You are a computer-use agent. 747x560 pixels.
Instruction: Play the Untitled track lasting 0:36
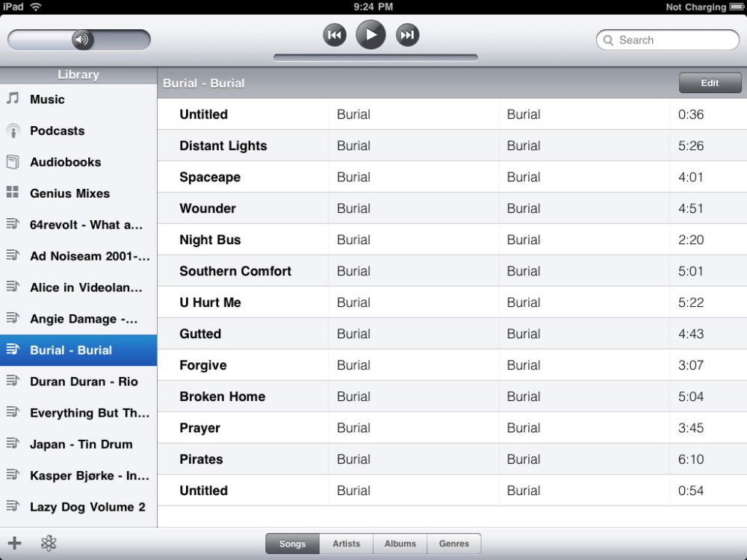point(452,113)
